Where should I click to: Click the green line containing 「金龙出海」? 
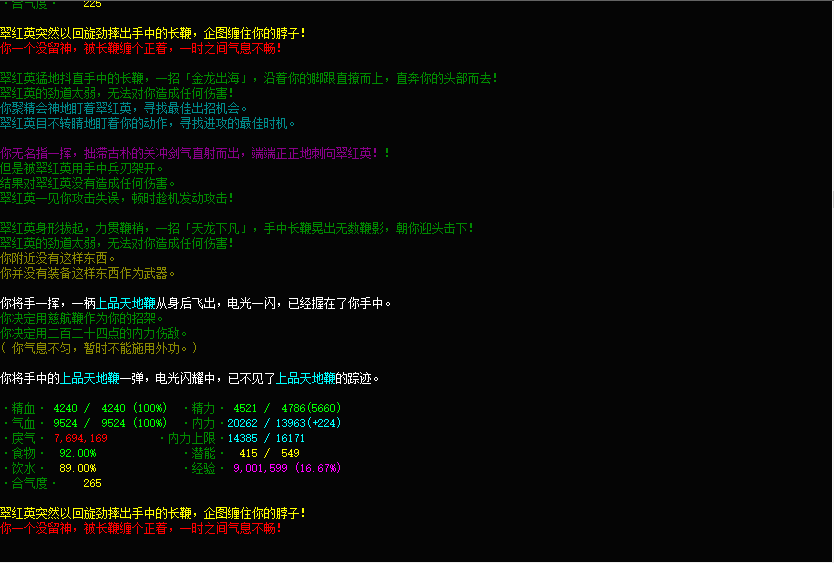pos(248,78)
